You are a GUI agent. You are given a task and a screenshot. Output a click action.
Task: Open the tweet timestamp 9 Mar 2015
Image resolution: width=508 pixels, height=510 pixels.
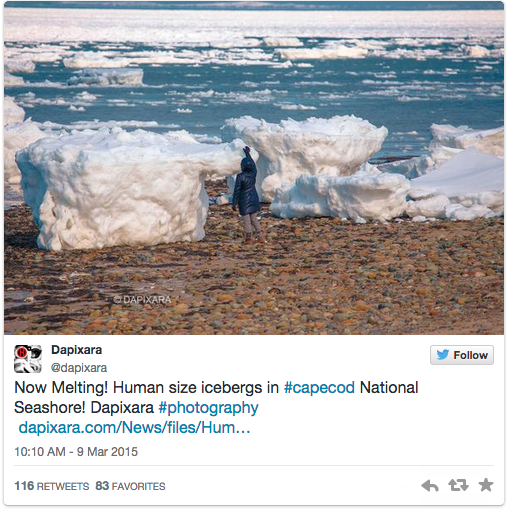pyautogui.click(x=76, y=452)
